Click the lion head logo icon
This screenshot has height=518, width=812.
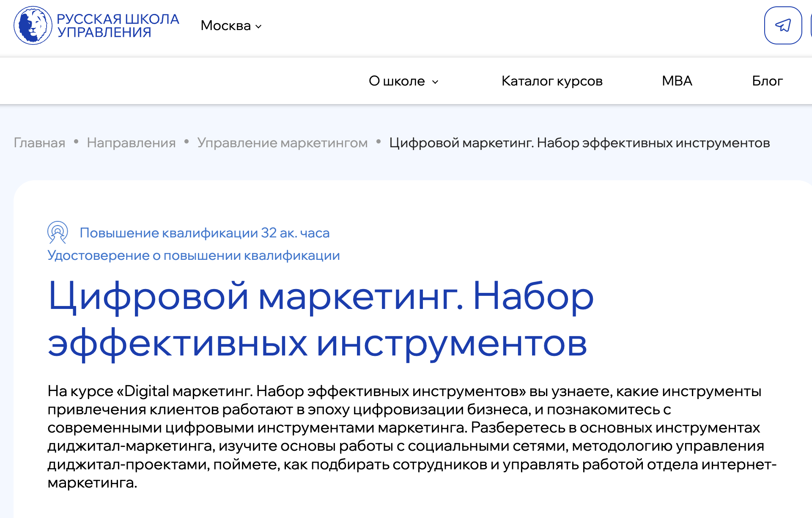[33, 25]
